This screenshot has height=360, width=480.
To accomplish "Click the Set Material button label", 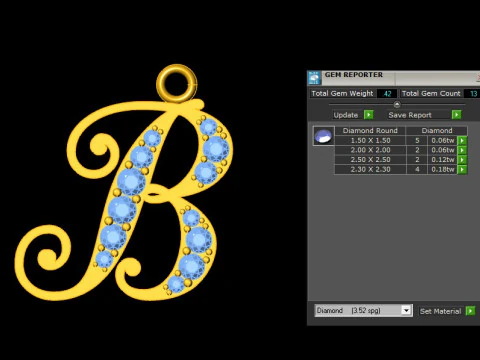I will (x=440, y=311).
